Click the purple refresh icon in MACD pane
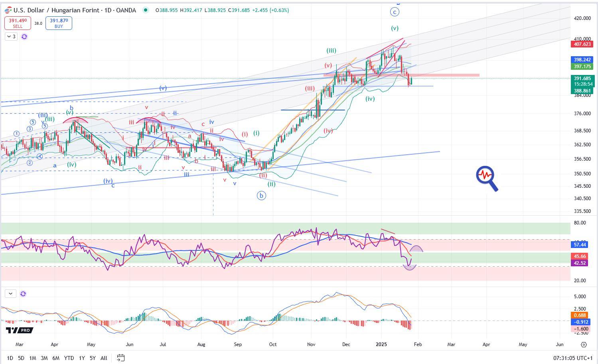Viewport: 598px width, 364px height. click(x=23, y=294)
